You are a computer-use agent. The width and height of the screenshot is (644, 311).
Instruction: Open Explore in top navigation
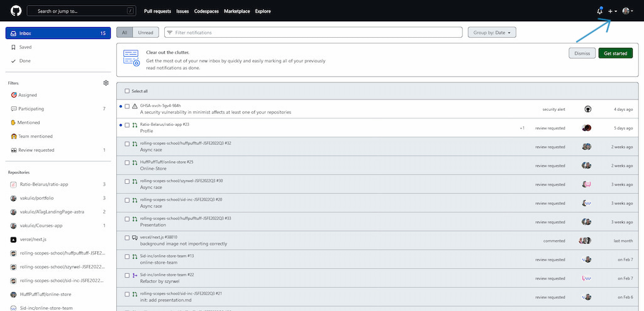(x=263, y=11)
